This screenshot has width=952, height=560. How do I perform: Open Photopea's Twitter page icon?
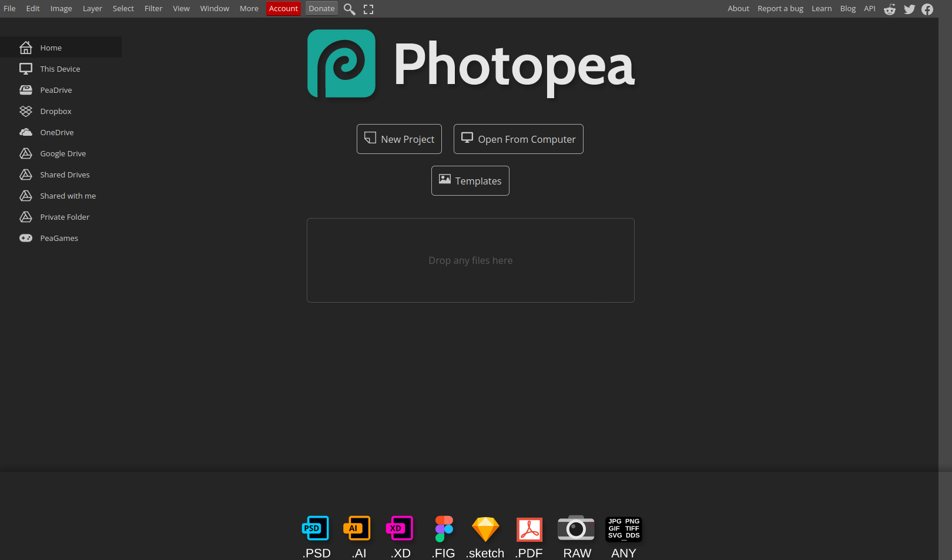coord(910,9)
